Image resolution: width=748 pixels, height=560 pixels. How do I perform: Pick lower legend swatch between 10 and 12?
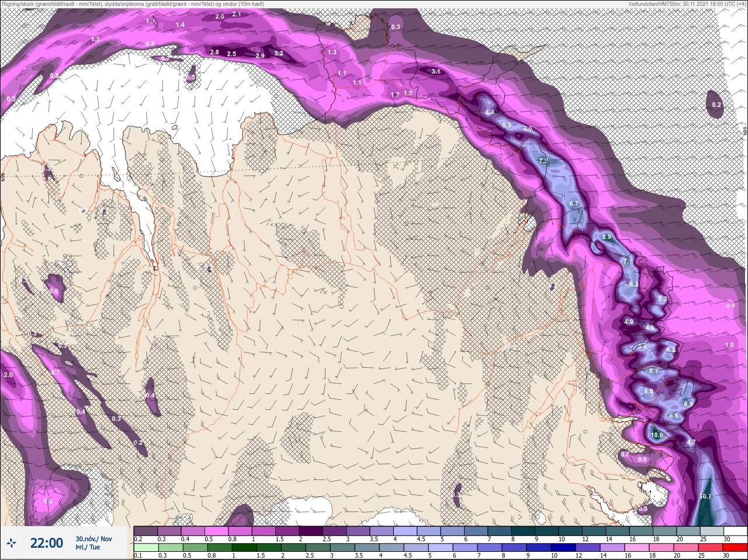[x=564, y=547]
